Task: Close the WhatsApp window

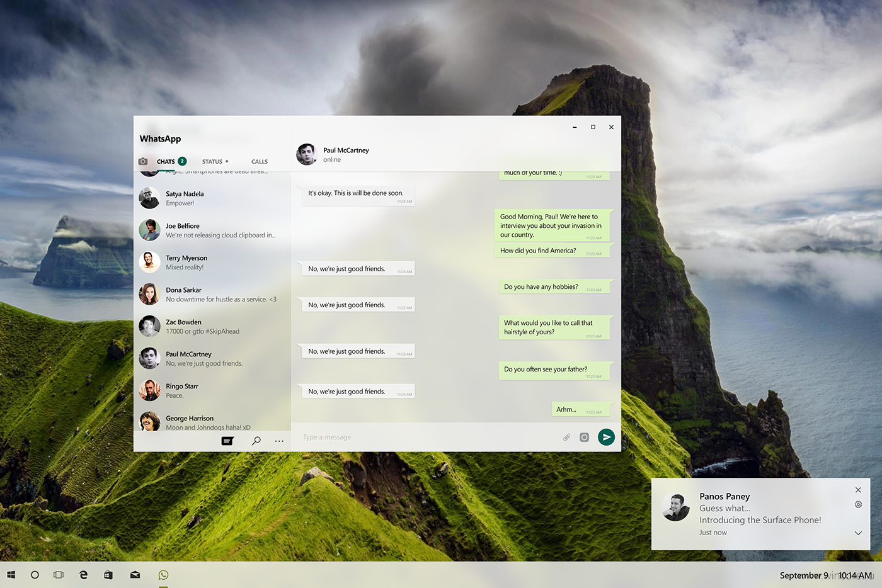Action: (611, 127)
